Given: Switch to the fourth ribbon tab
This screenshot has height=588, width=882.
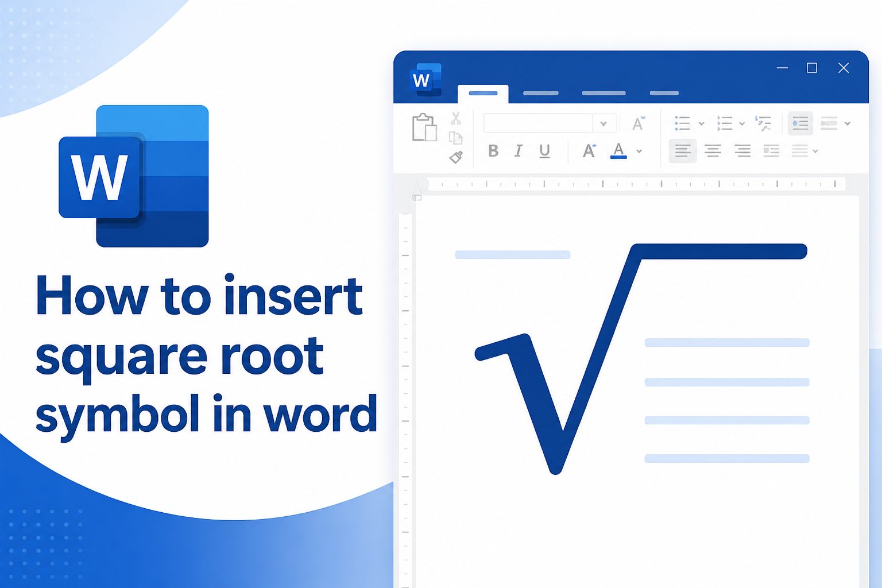Looking at the screenshot, I should tap(664, 93).
